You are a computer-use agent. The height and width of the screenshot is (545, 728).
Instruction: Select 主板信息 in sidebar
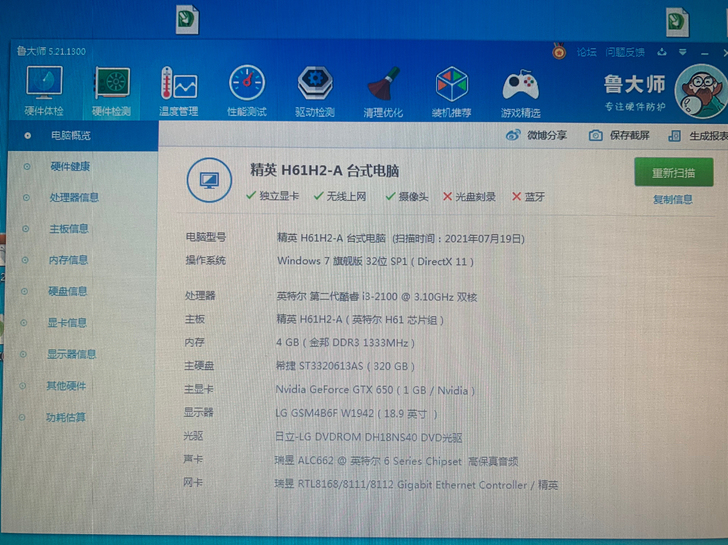click(69, 228)
